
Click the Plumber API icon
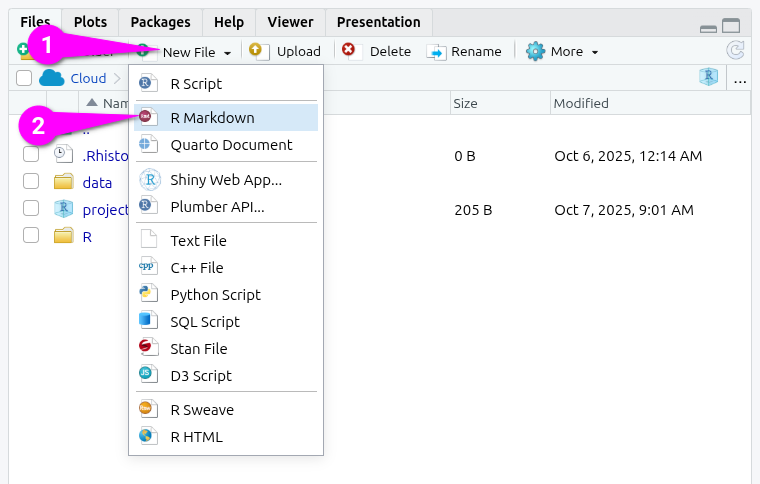pos(148,205)
